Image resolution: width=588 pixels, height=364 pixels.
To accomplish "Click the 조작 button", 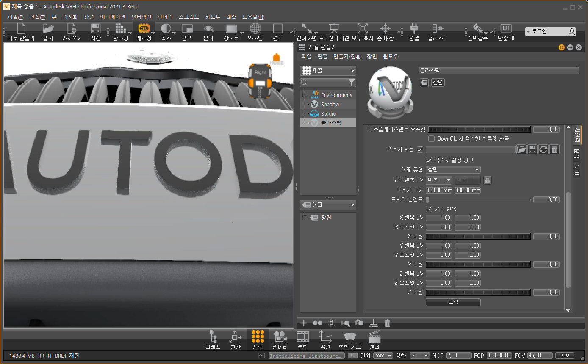I will click(x=453, y=302).
